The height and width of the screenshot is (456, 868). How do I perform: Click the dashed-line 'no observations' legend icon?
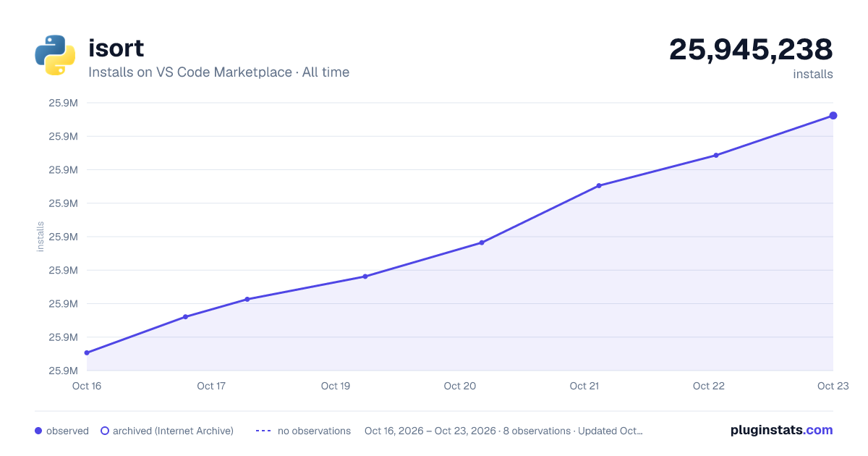263,431
